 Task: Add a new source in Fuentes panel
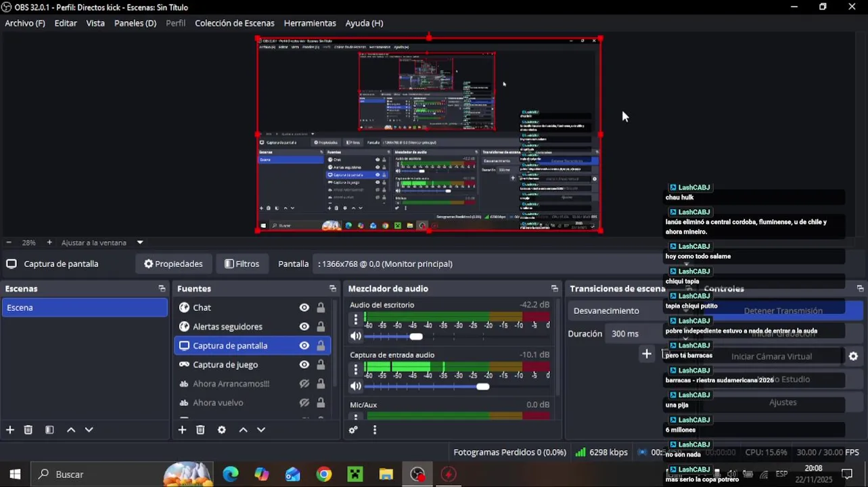[182, 430]
